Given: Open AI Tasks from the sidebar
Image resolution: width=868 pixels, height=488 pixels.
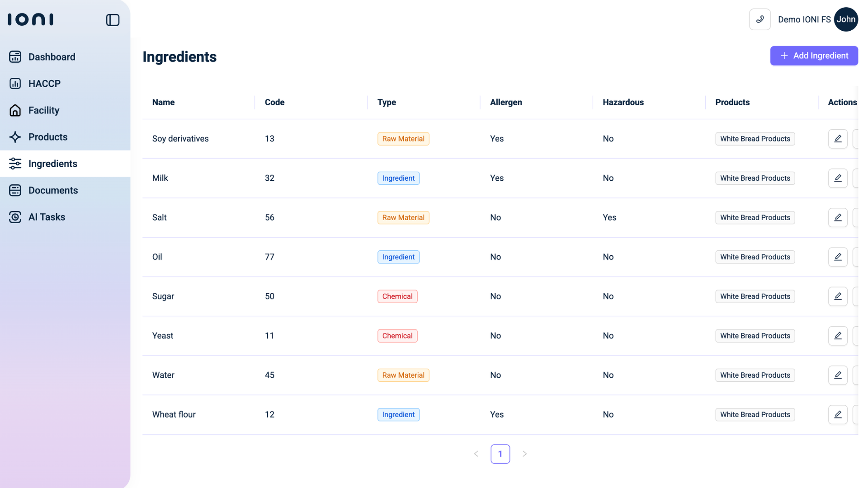Looking at the screenshot, I should (47, 217).
